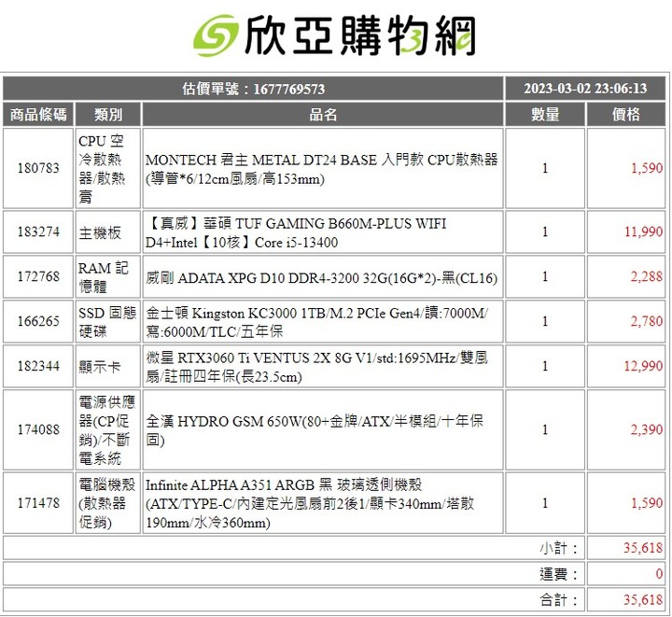Click the 電源供應器 category cell
Screen dimensions: 672x617
tap(106, 430)
